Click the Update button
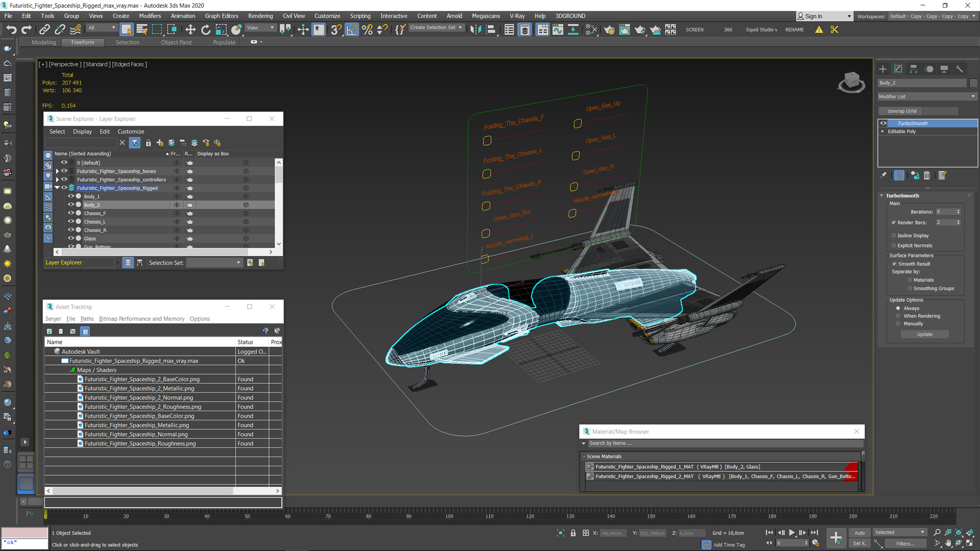Image resolution: width=980 pixels, height=551 pixels. tap(924, 335)
